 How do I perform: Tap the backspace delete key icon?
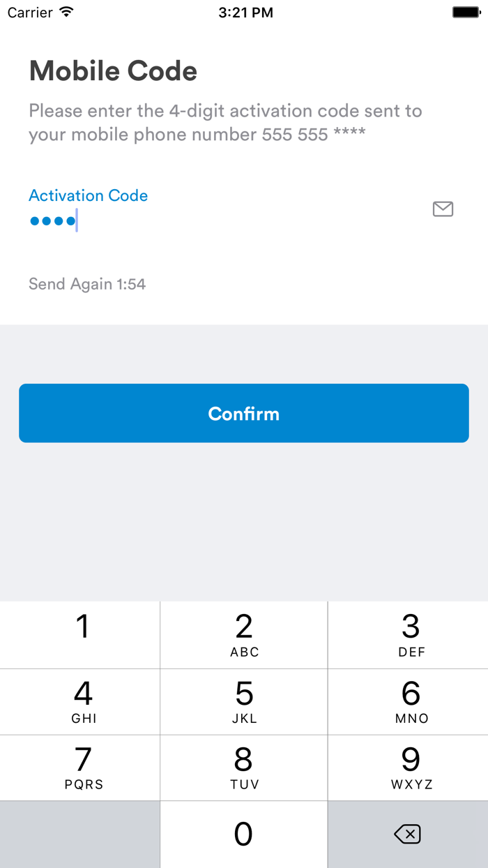(x=408, y=834)
